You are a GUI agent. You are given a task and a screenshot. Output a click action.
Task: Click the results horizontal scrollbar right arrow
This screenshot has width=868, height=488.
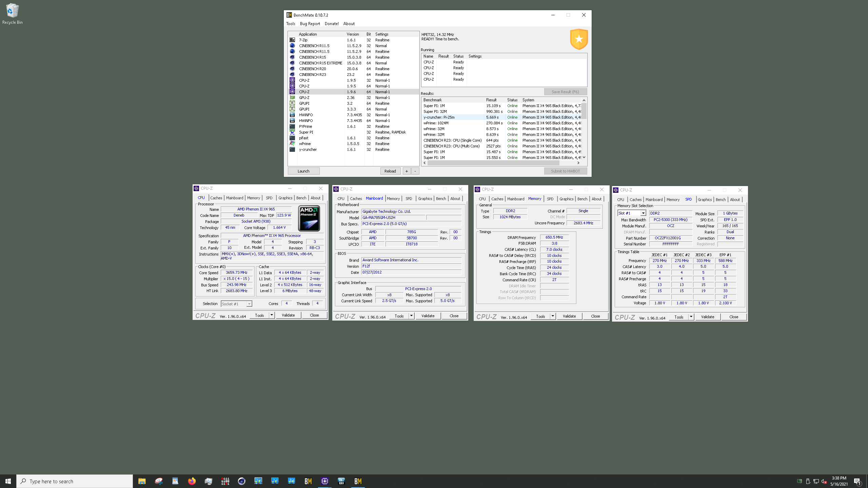[x=578, y=163]
